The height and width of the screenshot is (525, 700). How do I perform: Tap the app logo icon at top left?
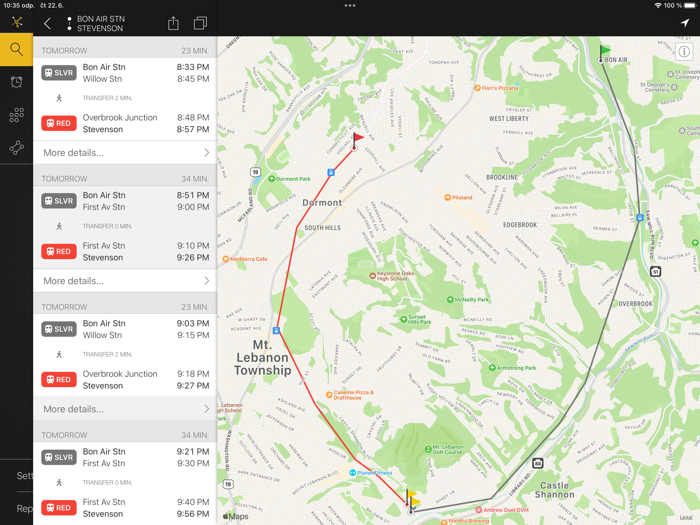click(17, 22)
